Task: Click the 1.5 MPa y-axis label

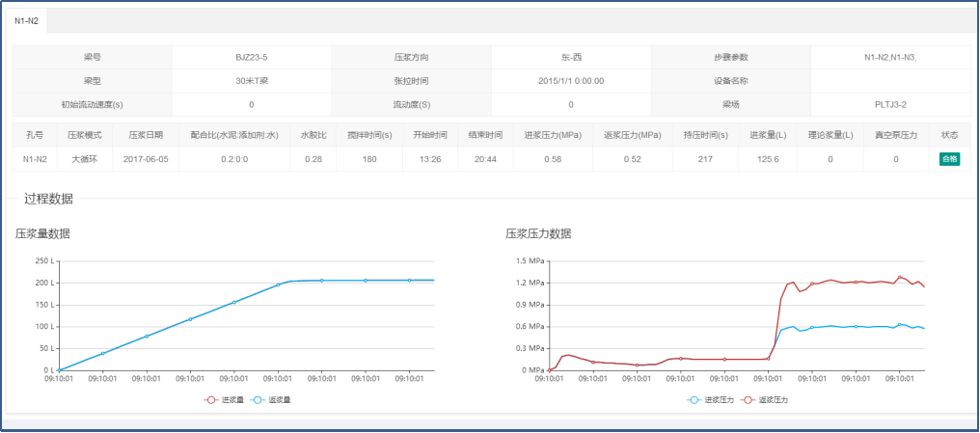Action: (x=530, y=260)
